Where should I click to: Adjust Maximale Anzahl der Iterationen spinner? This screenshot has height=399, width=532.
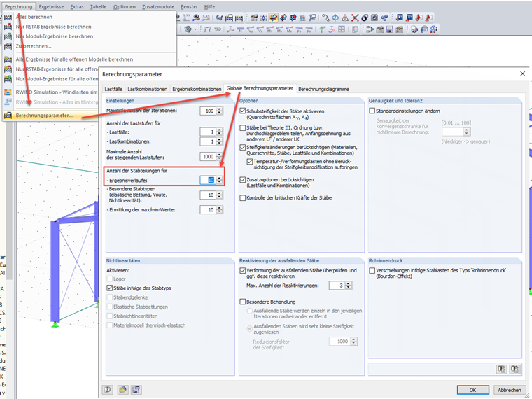tap(220, 111)
